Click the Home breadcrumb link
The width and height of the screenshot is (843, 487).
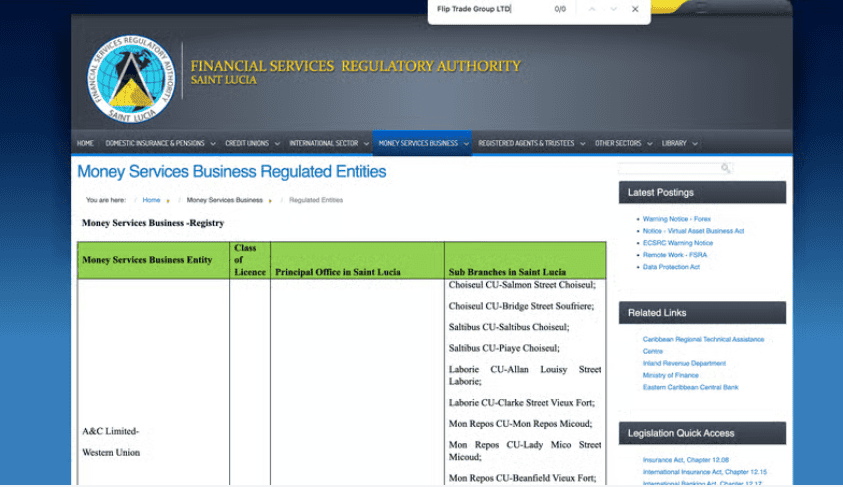(151, 200)
